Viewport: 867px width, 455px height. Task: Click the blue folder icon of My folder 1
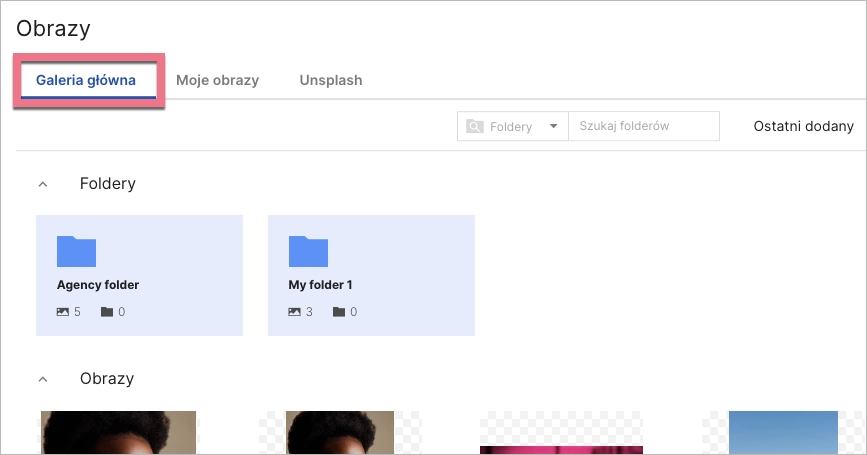tap(308, 251)
